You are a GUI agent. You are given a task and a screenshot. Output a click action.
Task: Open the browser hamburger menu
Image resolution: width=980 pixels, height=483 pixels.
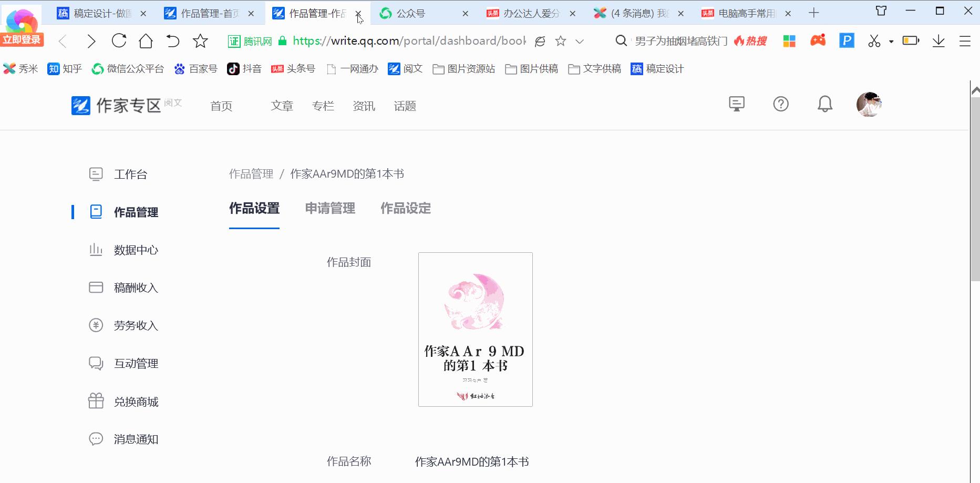point(965,40)
